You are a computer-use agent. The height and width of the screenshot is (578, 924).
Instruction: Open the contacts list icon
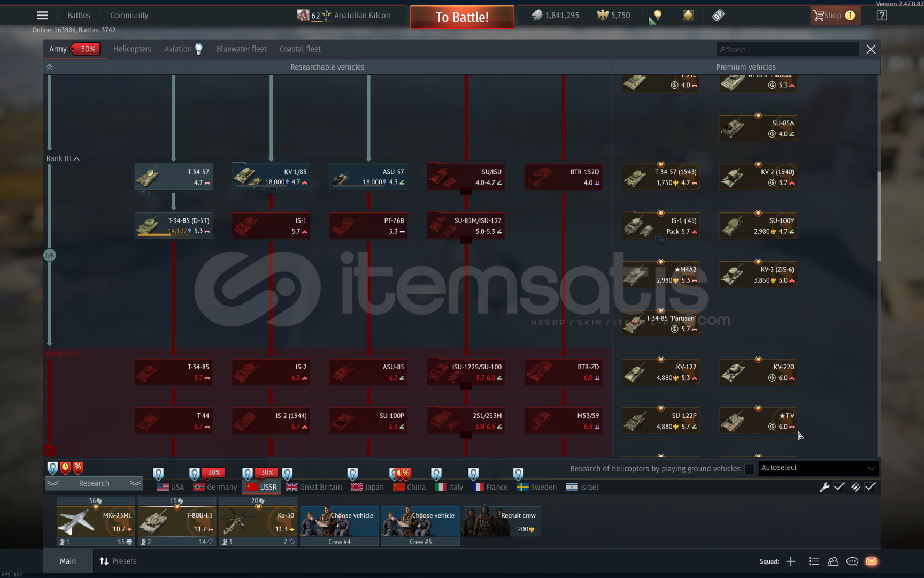pyautogui.click(x=814, y=561)
